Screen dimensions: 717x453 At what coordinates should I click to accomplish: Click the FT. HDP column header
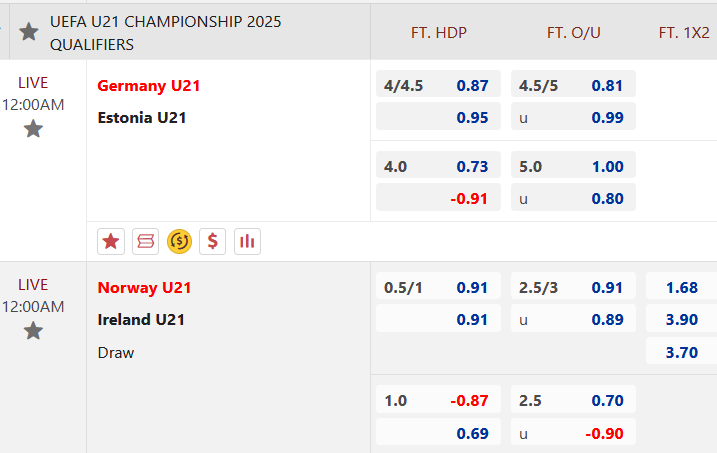[x=439, y=32]
